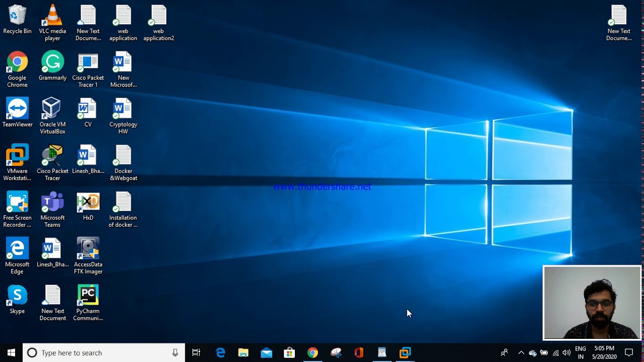Image resolution: width=644 pixels, height=362 pixels.
Task: Open the Office app in taskbar
Action: (359, 353)
